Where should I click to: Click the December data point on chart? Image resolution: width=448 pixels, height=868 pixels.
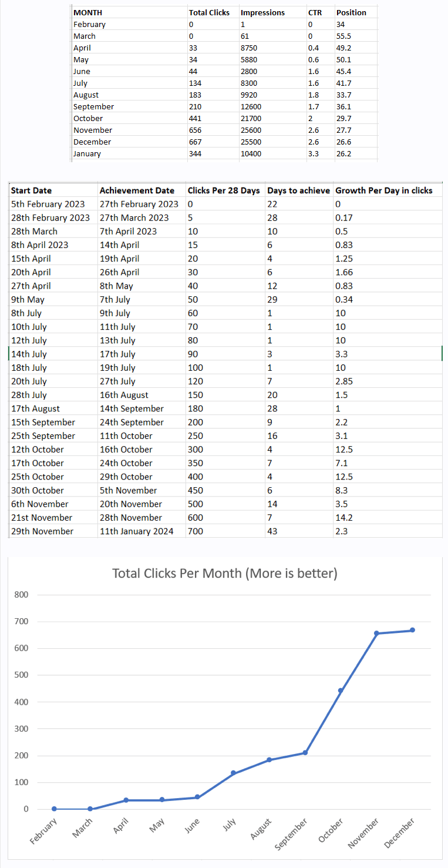click(x=412, y=630)
